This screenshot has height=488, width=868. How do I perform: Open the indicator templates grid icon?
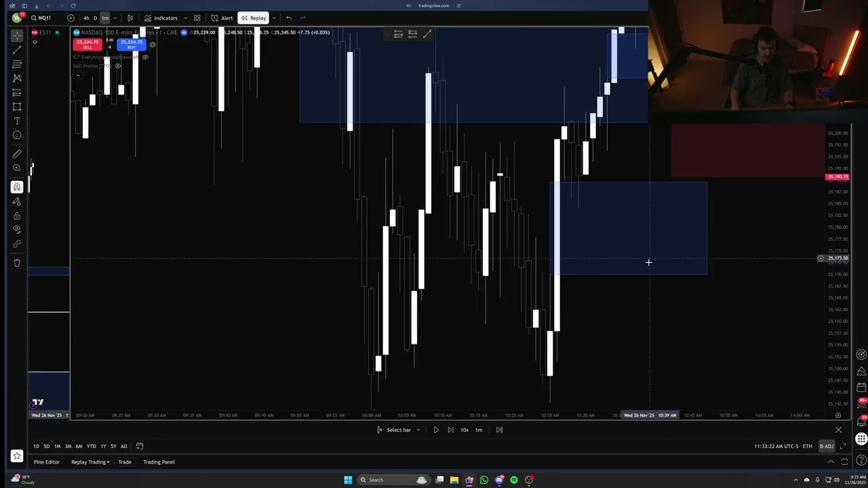click(197, 18)
